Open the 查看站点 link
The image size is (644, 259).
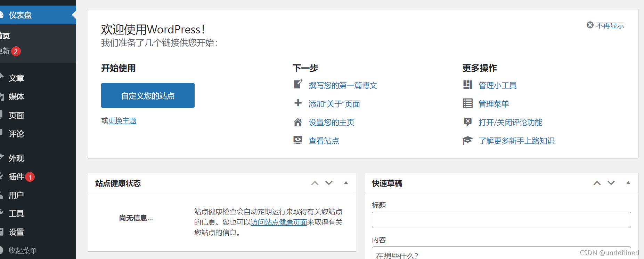click(x=324, y=141)
